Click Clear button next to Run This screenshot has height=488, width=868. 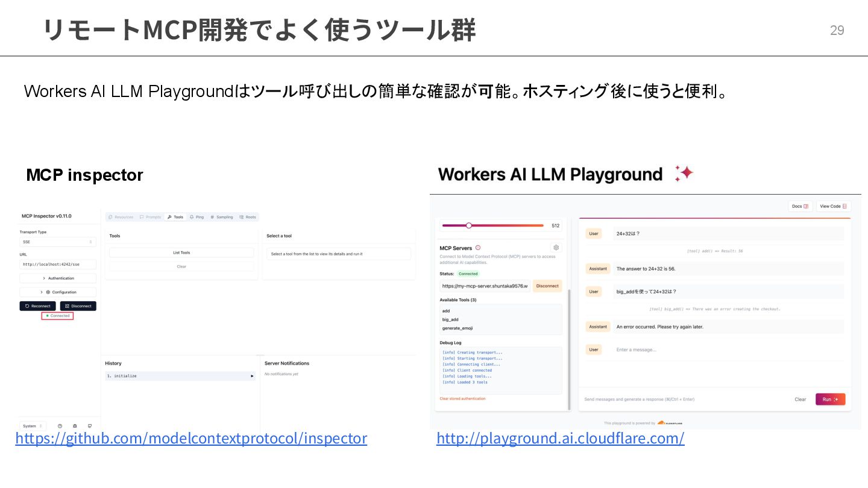coord(800,399)
